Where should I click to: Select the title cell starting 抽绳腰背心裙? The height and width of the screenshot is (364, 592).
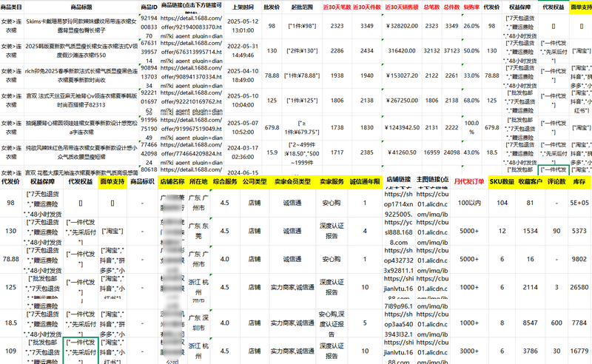click(81, 128)
